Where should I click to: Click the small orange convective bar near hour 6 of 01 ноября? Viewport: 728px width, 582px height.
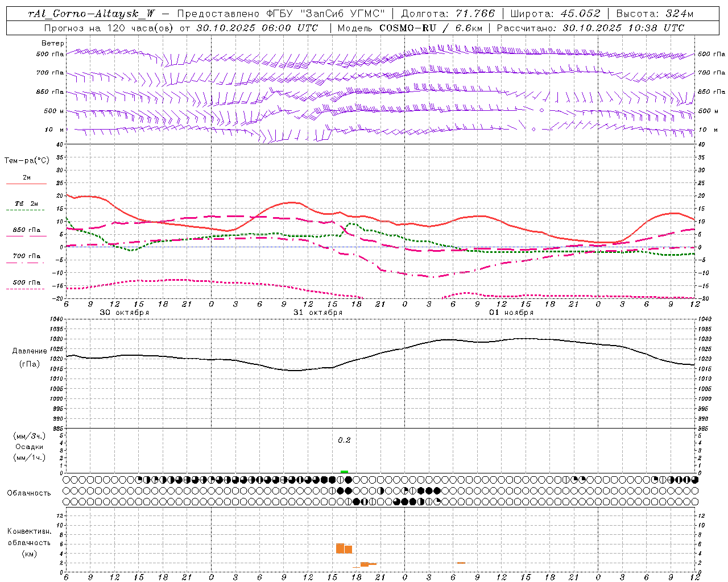[461, 563]
